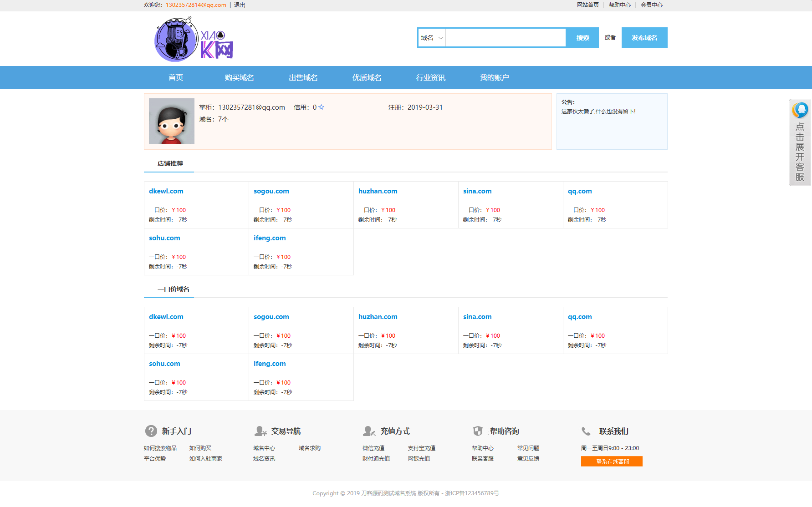The height and width of the screenshot is (507, 812).
Task: Click the 充值方式 recharge icon
Action: pos(369,431)
